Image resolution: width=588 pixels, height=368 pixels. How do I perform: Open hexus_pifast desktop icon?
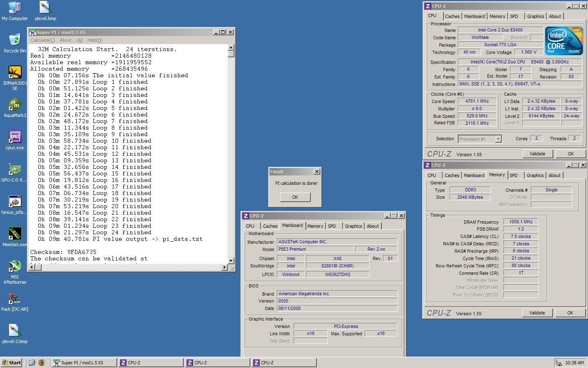[15, 205]
